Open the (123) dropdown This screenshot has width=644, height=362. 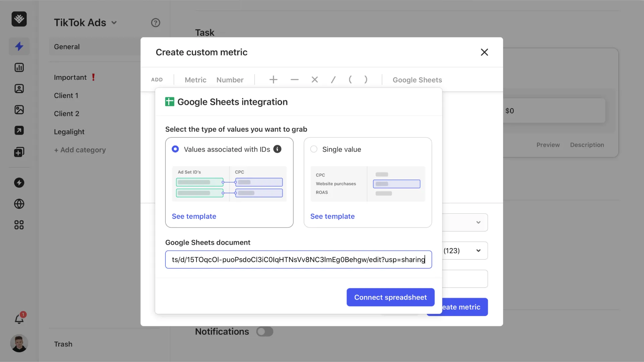[478, 250]
